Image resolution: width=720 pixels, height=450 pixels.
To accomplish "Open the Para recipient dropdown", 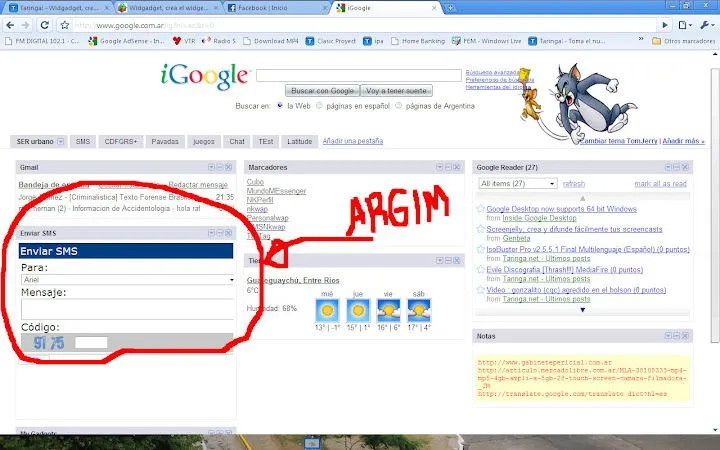I will (x=128, y=280).
